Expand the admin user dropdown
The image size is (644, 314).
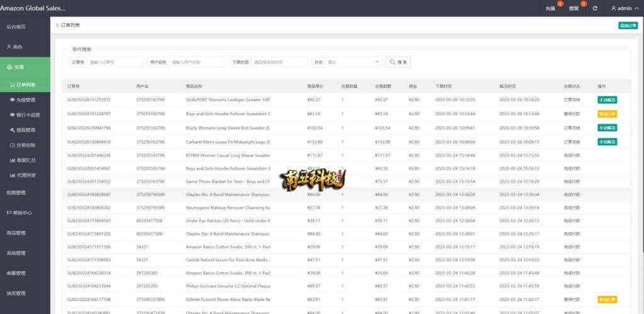click(x=625, y=8)
